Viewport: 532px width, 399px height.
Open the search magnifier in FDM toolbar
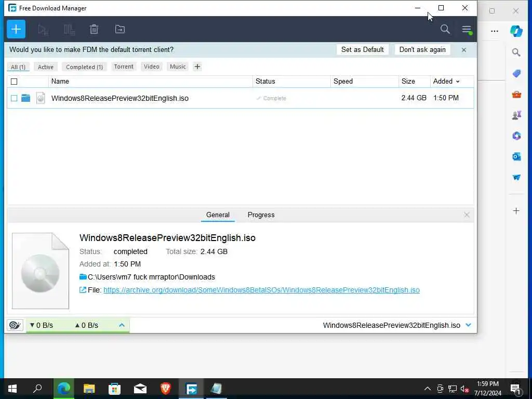[x=445, y=29]
